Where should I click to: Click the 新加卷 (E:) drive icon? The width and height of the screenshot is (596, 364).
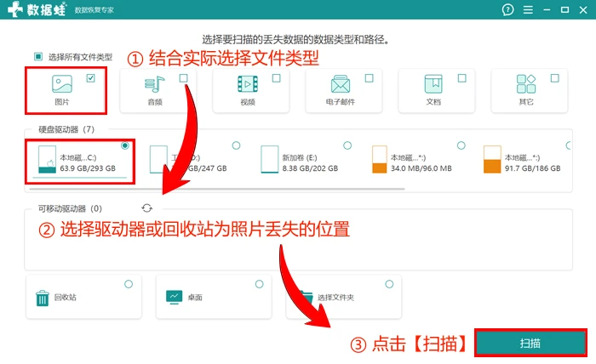point(270,159)
